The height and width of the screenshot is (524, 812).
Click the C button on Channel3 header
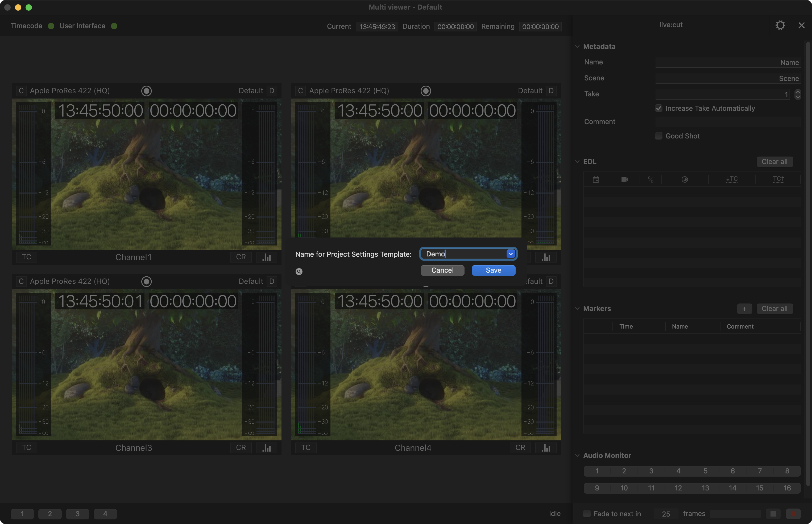21,281
